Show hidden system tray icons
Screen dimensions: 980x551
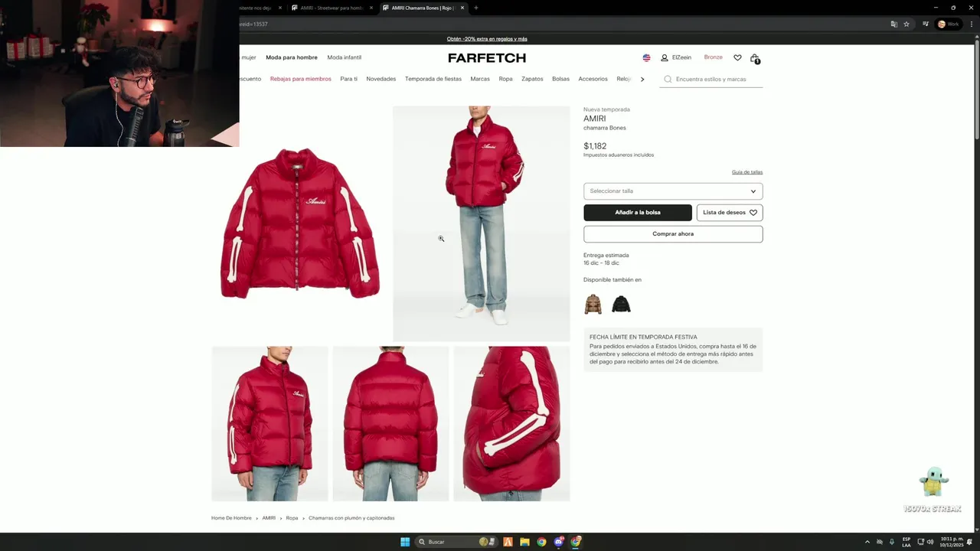867,542
